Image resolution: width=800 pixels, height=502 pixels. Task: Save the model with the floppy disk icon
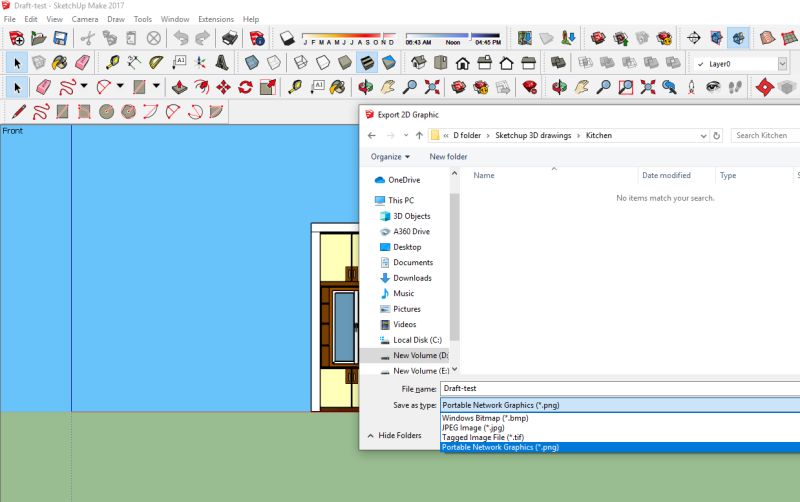point(60,38)
